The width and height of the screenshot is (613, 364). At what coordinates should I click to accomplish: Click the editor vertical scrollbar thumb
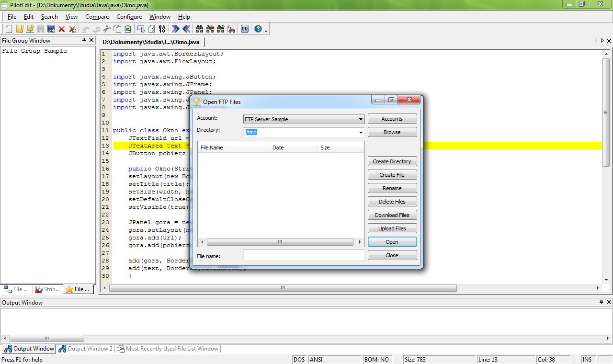(606, 113)
